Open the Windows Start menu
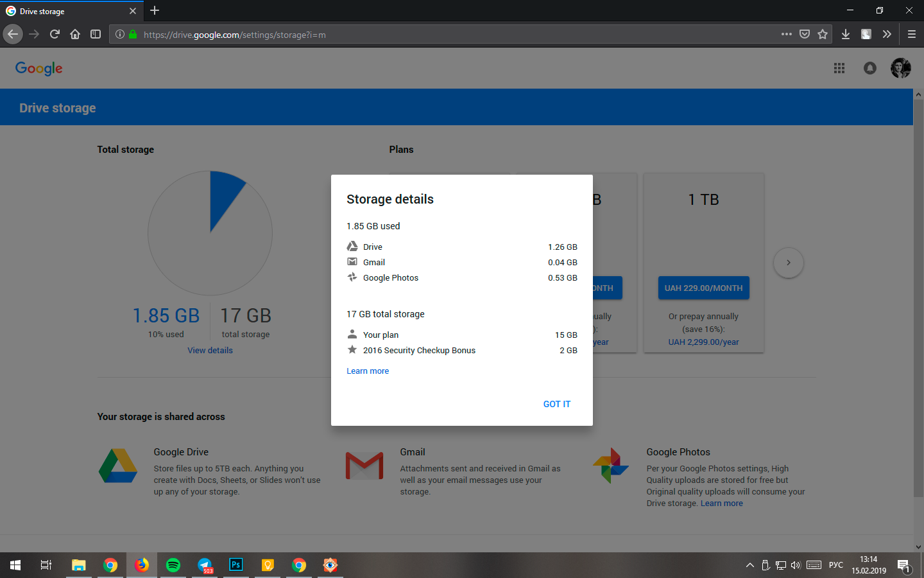924x578 pixels. tap(15, 565)
